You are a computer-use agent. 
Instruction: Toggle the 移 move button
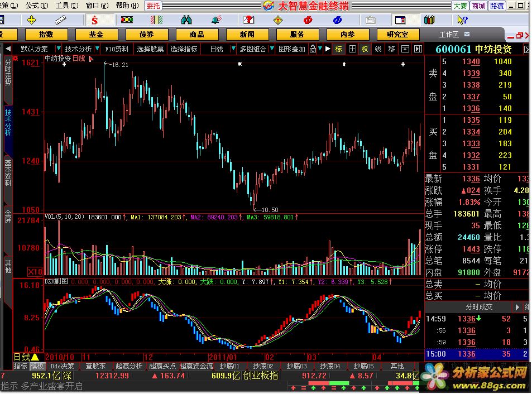coord(391,49)
